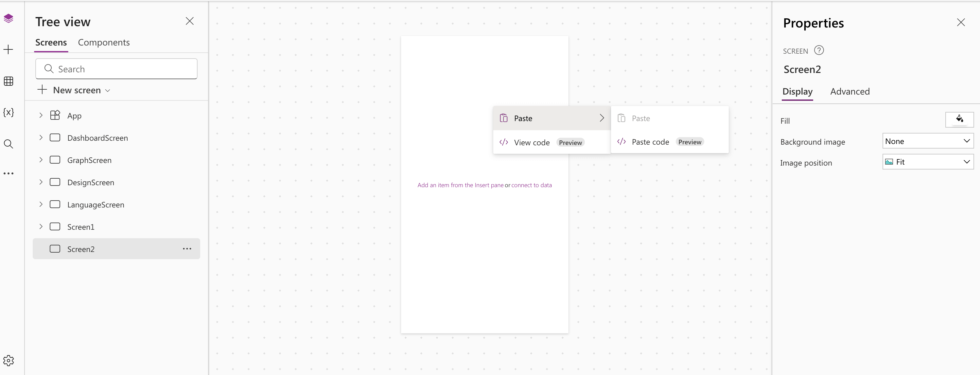Image resolution: width=980 pixels, height=375 pixels.
Task: Click the Preview badge beside View code
Action: (x=570, y=142)
